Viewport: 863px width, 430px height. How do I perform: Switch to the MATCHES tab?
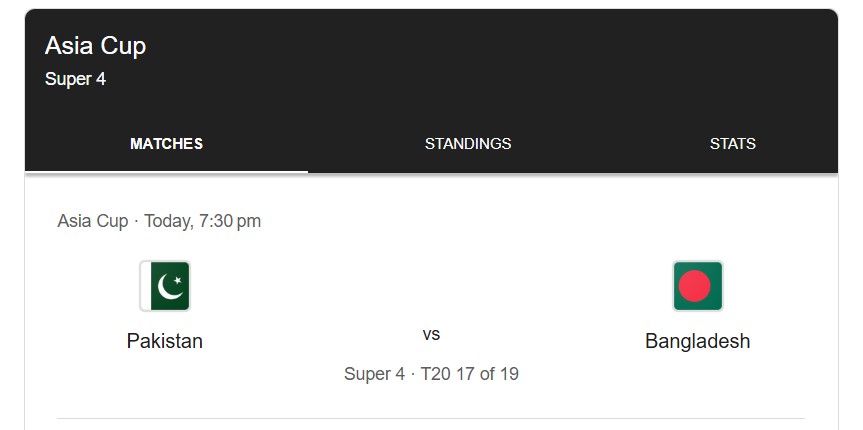point(166,144)
